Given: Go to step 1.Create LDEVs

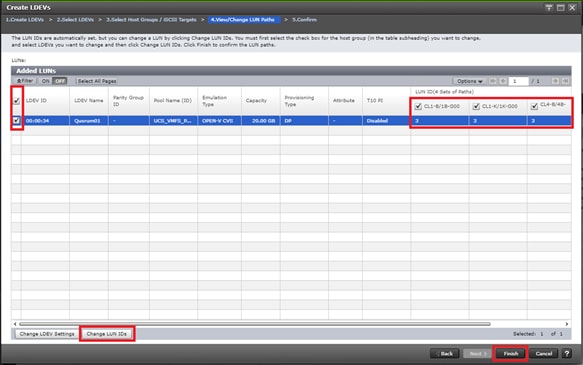Looking at the screenshot, I should click(25, 20).
